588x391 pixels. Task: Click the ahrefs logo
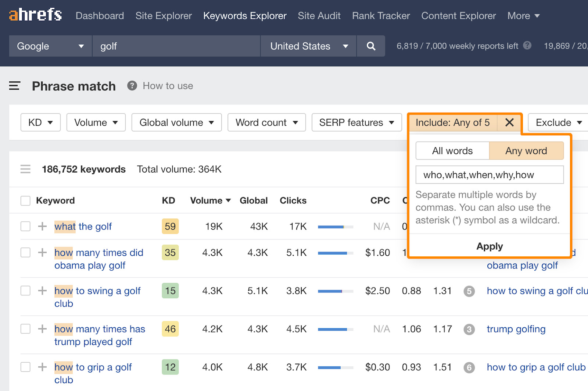click(x=35, y=15)
